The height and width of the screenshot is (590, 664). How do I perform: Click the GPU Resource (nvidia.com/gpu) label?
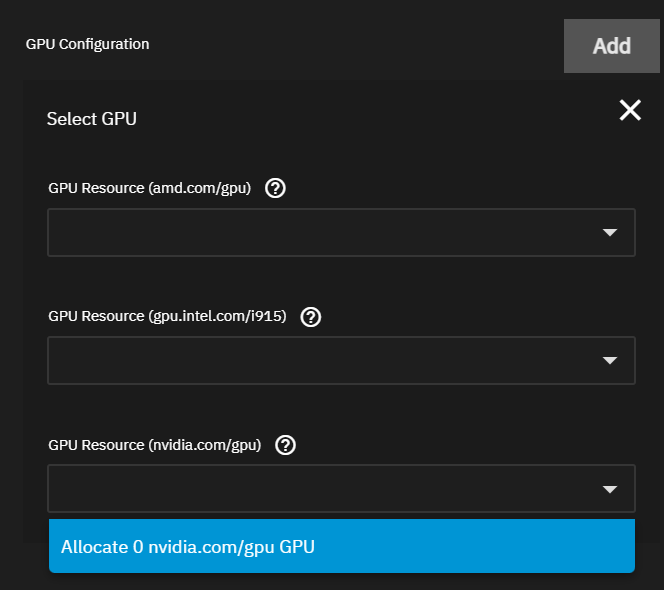(x=155, y=445)
